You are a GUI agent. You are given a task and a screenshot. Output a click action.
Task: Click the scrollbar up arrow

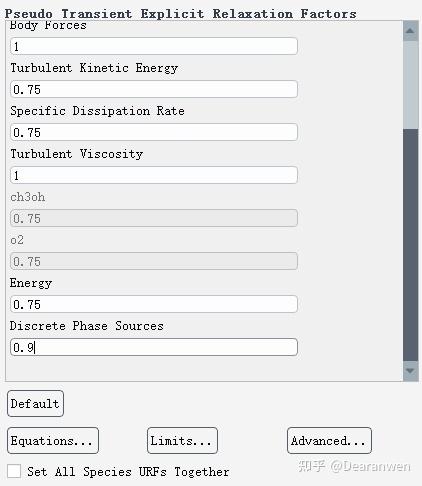(410, 31)
